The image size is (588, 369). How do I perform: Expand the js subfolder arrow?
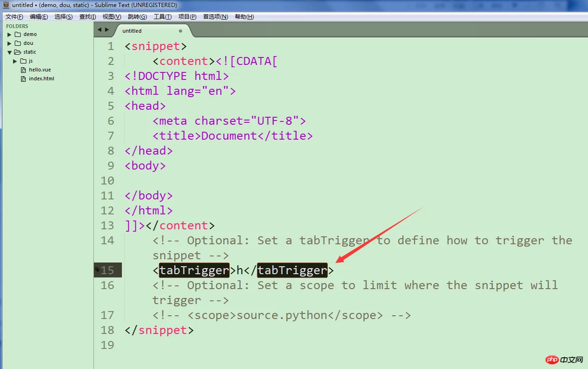[x=15, y=61]
